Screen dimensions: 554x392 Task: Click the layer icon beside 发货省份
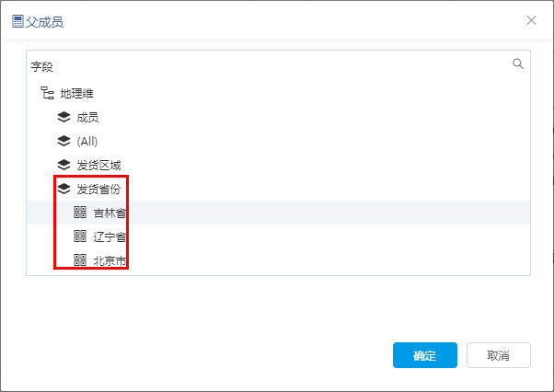point(63,189)
